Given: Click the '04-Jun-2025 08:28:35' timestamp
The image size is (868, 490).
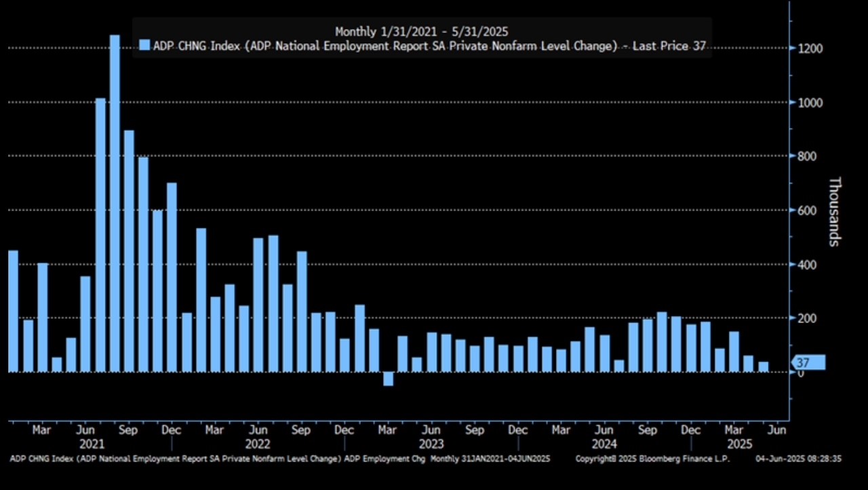Looking at the screenshot, I should (799, 459).
